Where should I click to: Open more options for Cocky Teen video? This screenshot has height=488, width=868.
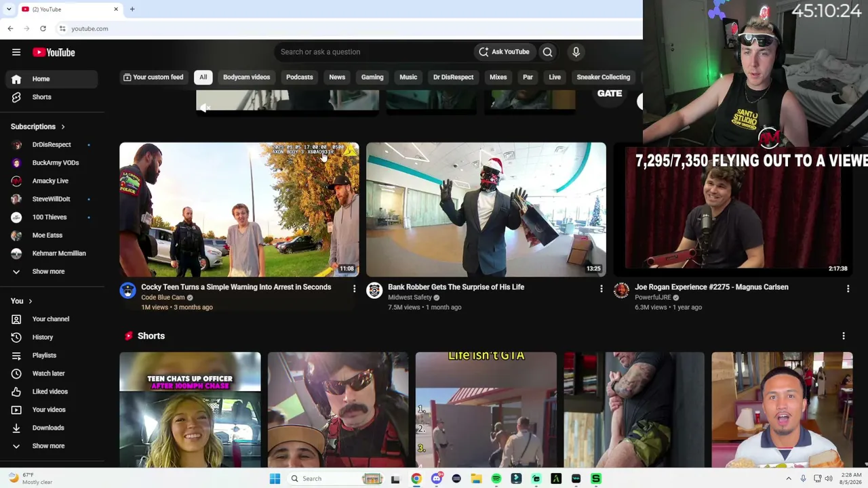(x=354, y=289)
